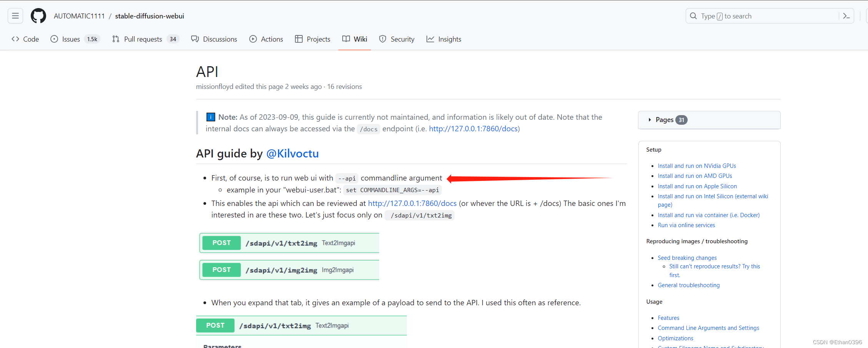Click the img2img POST endpoint image
Viewport: 868px width, 348px height.
289,270
